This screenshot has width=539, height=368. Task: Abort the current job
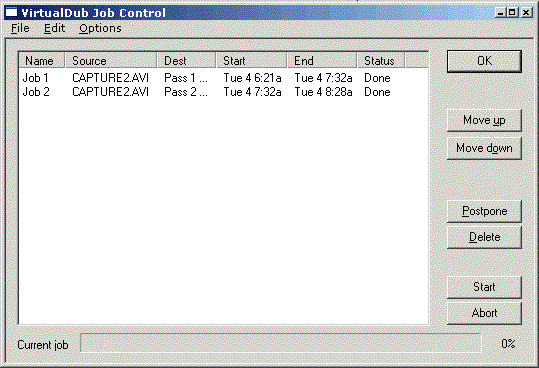click(484, 313)
